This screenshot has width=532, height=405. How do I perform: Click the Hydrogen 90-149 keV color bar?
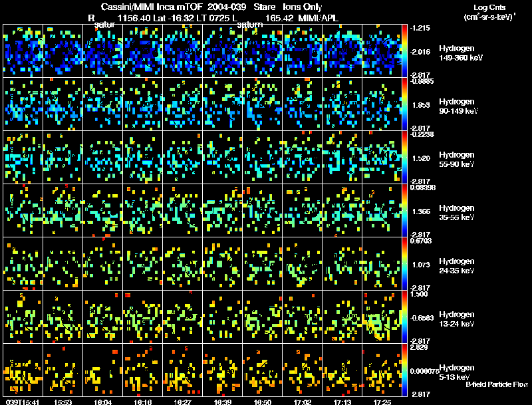click(404, 104)
